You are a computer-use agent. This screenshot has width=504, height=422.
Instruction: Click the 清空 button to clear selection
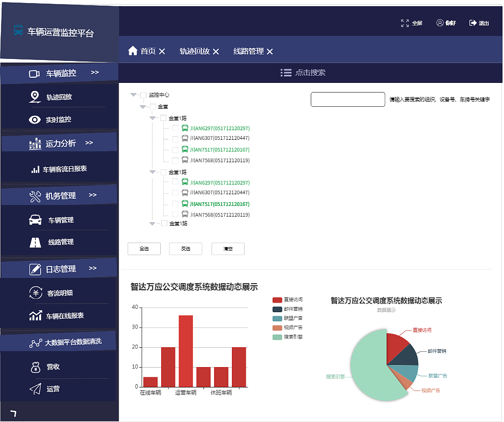coord(228,249)
